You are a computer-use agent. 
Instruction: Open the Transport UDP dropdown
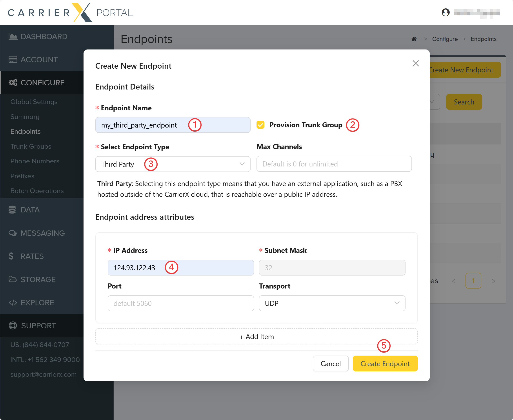coord(332,303)
